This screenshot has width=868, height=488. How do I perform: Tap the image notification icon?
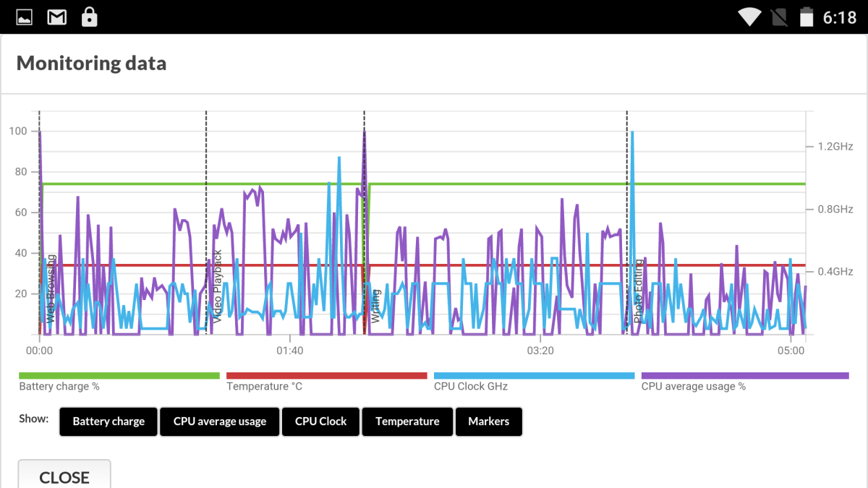click(24, 17)
